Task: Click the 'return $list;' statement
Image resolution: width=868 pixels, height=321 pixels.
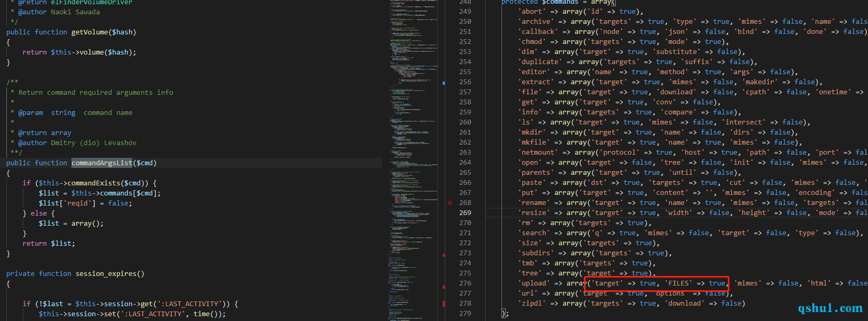Action: (x=49, y=244)
